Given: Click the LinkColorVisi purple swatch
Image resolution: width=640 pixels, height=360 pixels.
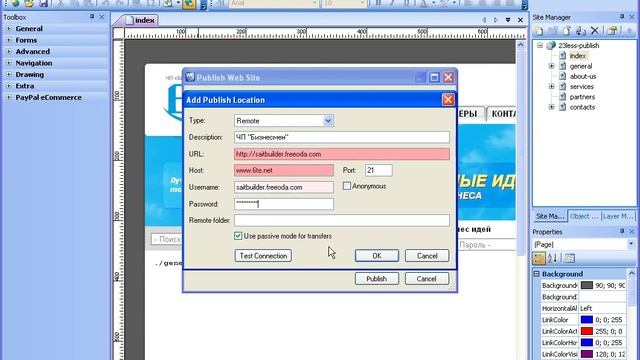Looking at the screenshot, I should 587,353.
